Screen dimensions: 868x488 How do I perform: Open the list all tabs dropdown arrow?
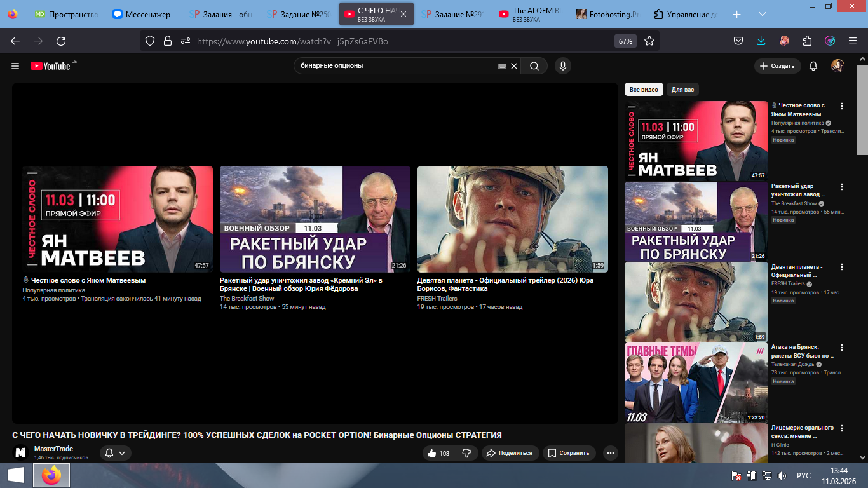pos(763,14)
